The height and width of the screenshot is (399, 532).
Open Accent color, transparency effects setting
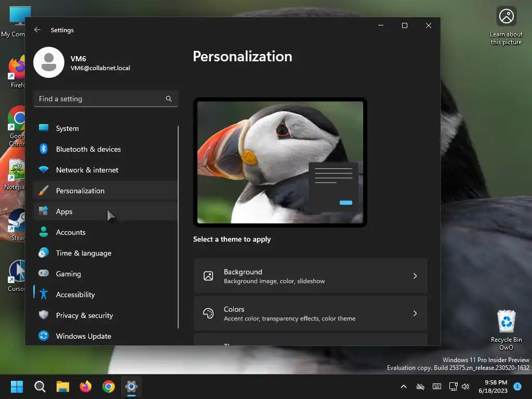311,313
